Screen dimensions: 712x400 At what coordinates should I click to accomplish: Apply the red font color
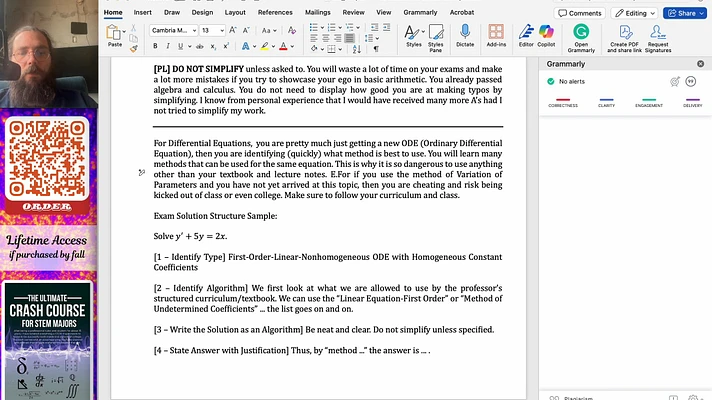click(283, 46)
